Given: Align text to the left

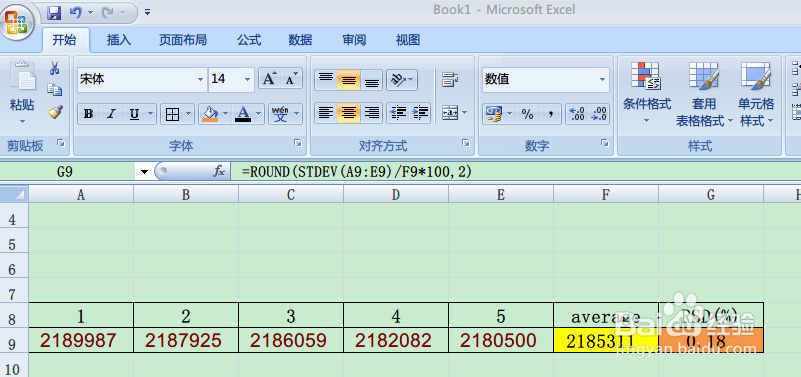Looking at the screenshot, I should pyautogui.click(x=325, y=113).
